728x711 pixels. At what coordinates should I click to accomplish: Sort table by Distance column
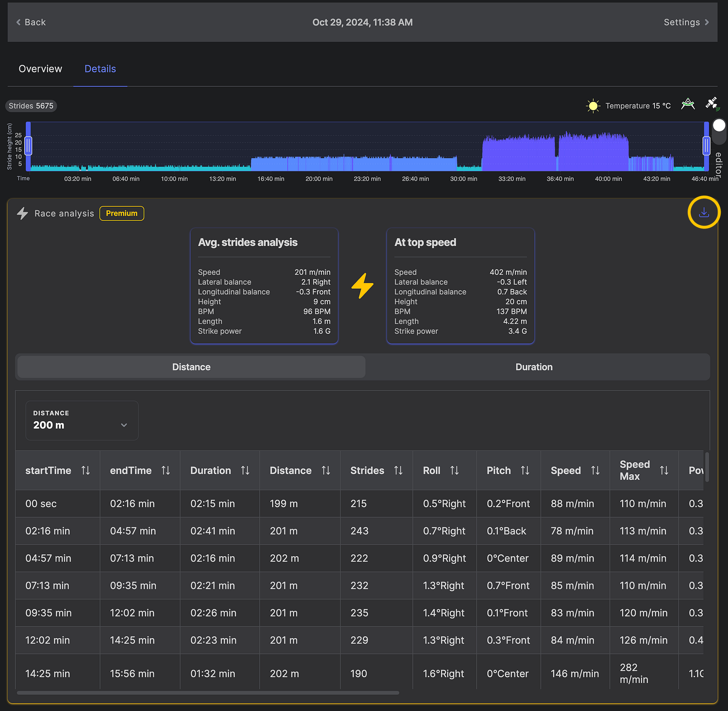click(326, 470)
